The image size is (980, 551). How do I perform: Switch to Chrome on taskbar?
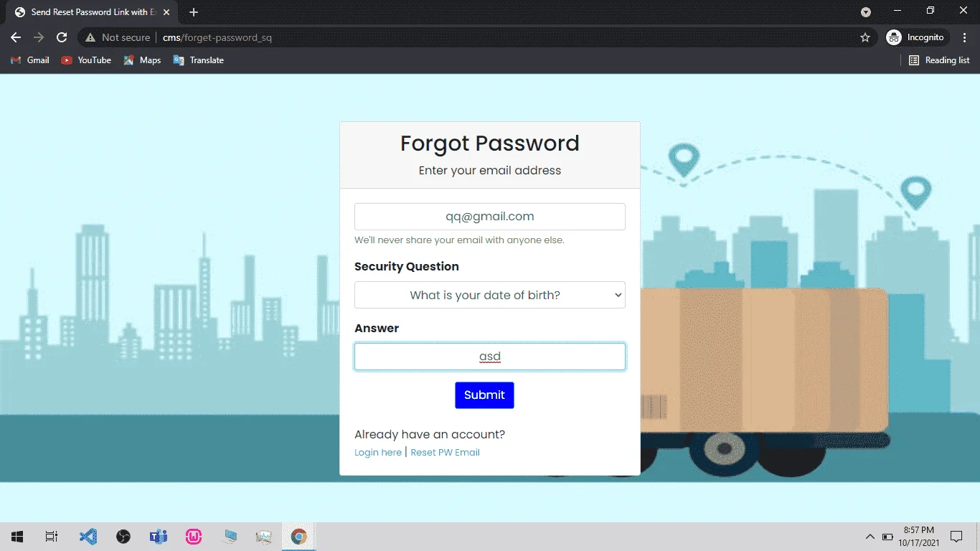(x=299, y=537)
